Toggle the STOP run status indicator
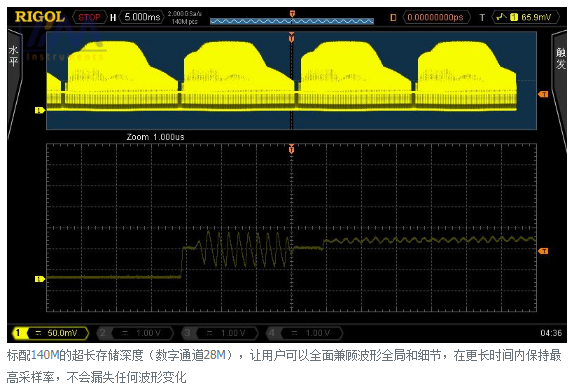The width and height of the screenshot is (570, 392). tap(90, 17)
